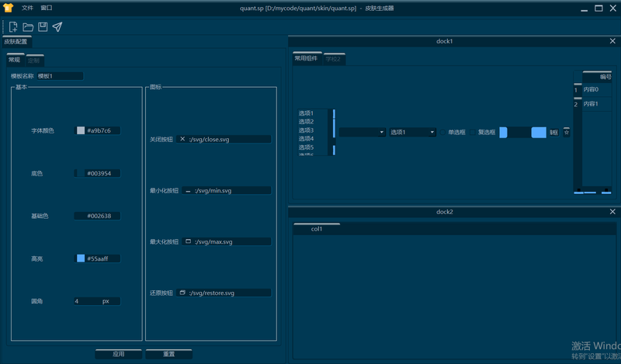Viewport: 621px width, 364px height.
Task: Click the min.svg dash icon preview
Action: [x=188, y=191]
